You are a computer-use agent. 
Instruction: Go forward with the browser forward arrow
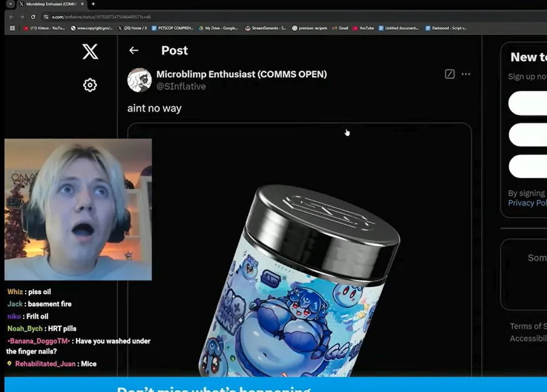pos(22,17)
